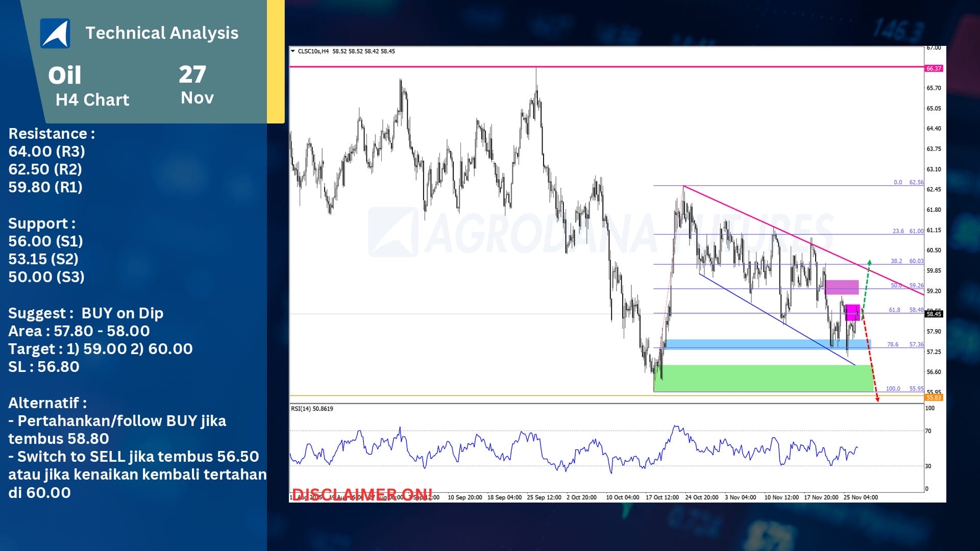
Task: Click the RSI 70 level scale label
Action: click(928, 431)
